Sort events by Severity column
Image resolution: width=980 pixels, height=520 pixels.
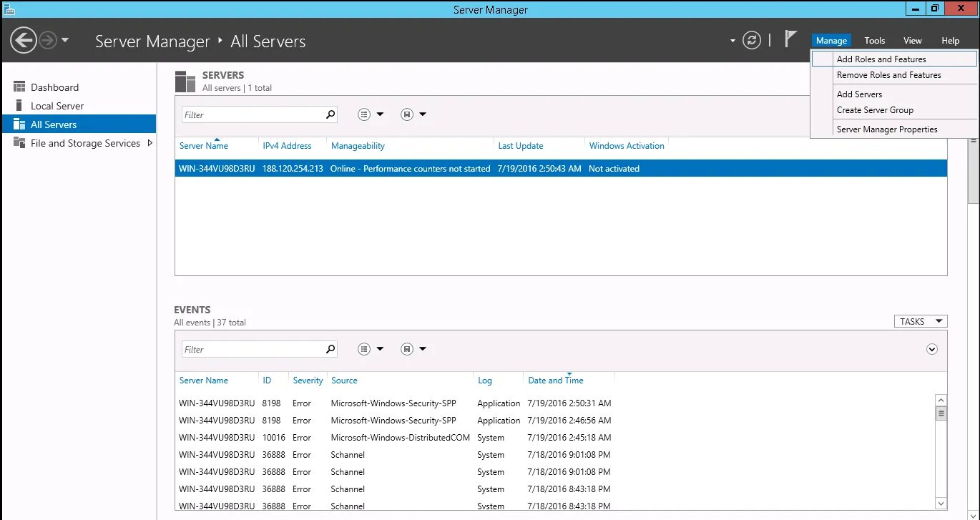(x=308, y=381)
